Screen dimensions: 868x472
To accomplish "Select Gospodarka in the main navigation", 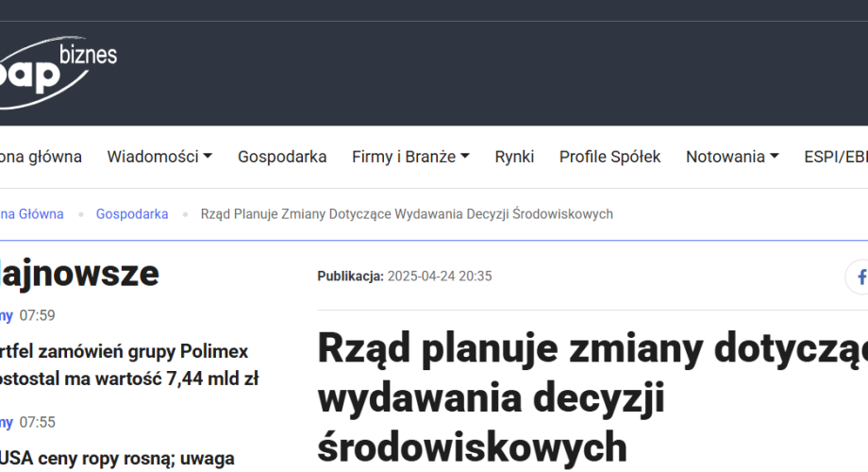I will pos(282,157).
